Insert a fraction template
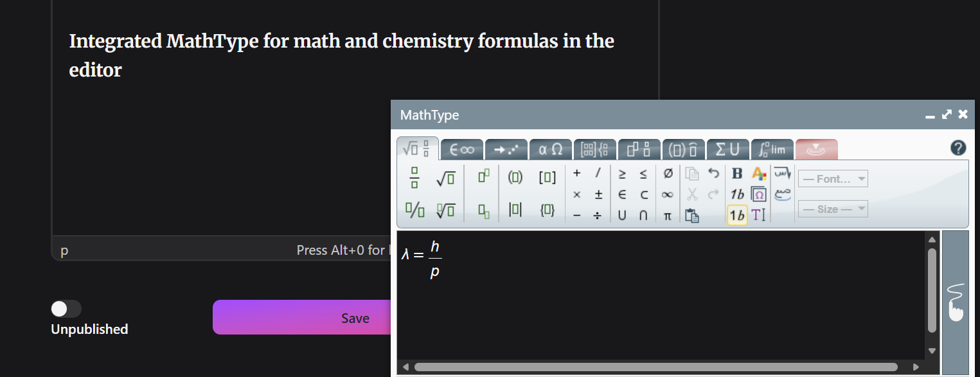Viewport: 980px width, 377px height. tap(414, 178)
